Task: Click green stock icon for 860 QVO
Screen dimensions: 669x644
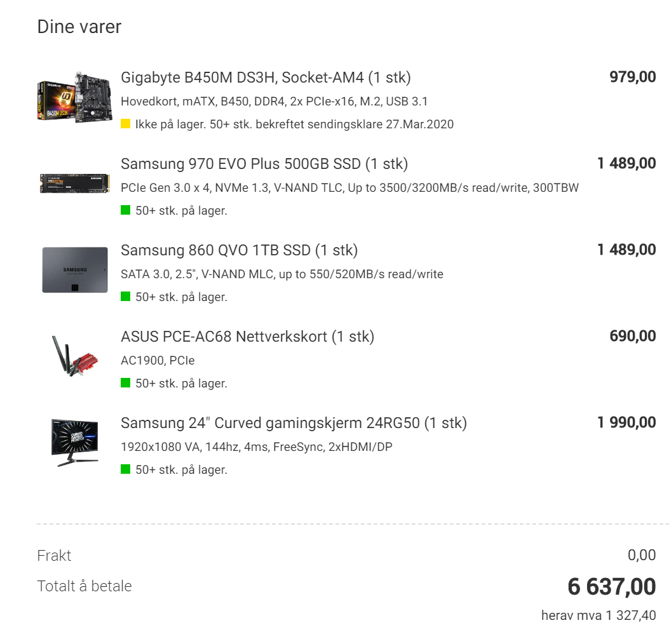Action: click(125, 297)
